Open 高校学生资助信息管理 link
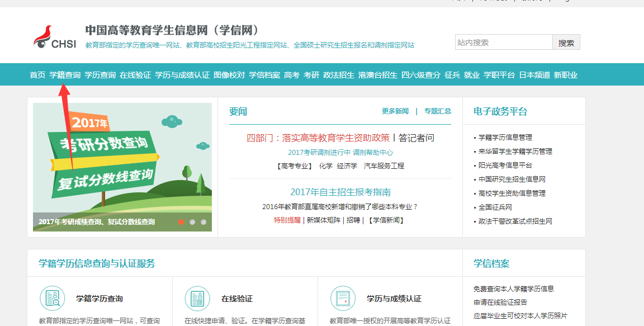644x326 pixels. point(512,193)
